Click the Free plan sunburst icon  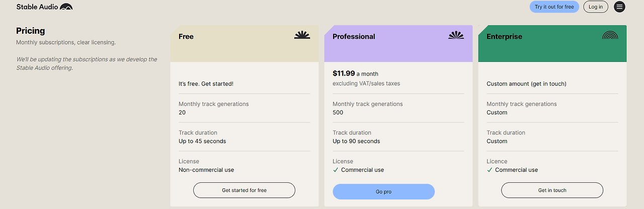click(x=302, y=35)
